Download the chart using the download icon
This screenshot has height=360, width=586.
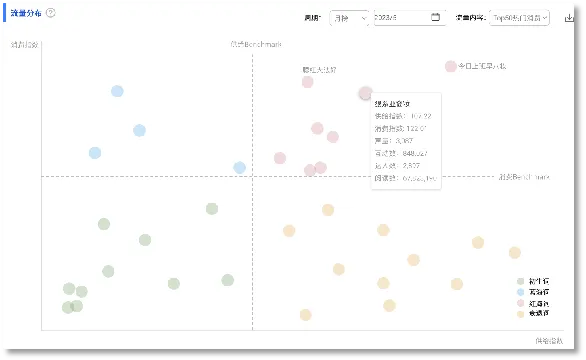coord(569,18)
